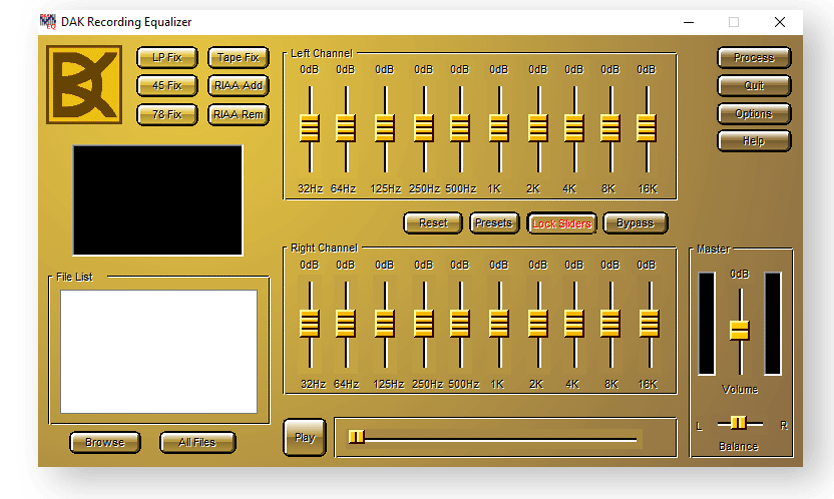Click the Balance slider knob
This screenshot has height=499, width=834.
click(738, 423)
